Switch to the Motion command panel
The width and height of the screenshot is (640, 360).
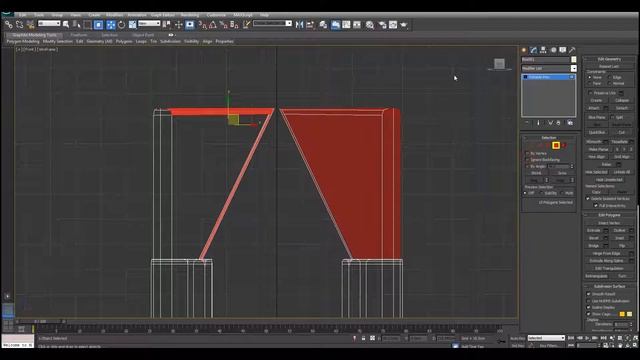click(553, 50)
